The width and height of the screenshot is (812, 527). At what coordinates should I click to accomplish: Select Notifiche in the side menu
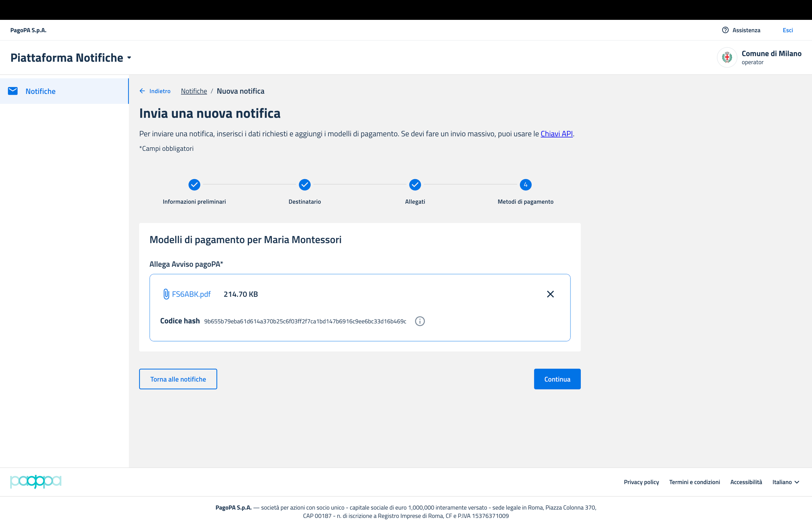tap(40, 92)
